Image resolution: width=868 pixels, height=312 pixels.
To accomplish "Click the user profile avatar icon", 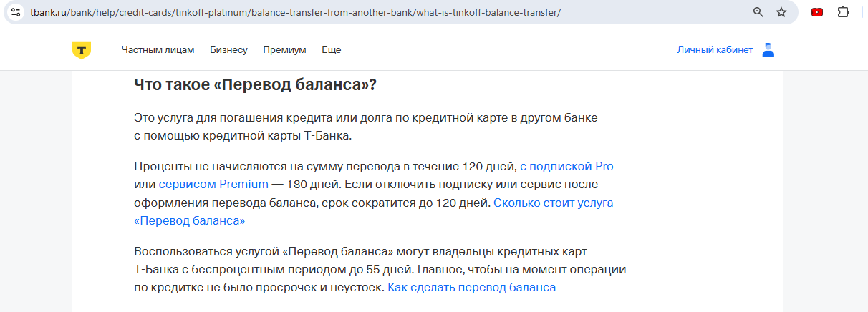I will point(768,50).
